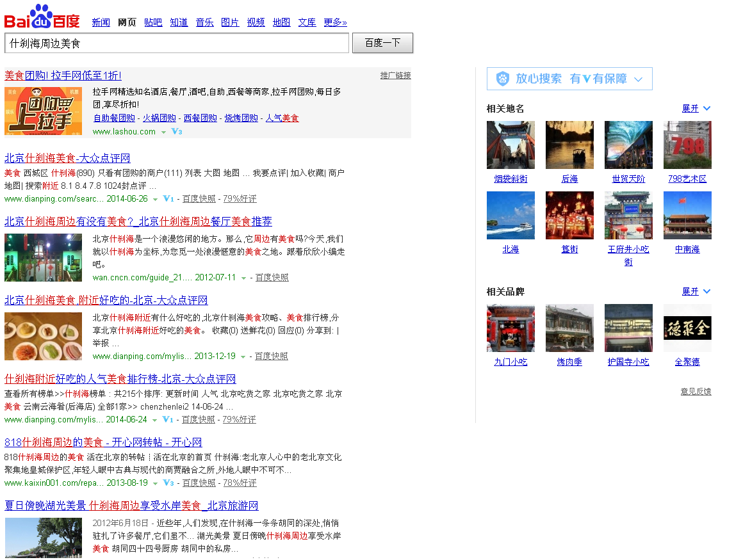Open the 地图 tab

click(x=281, y=22)
